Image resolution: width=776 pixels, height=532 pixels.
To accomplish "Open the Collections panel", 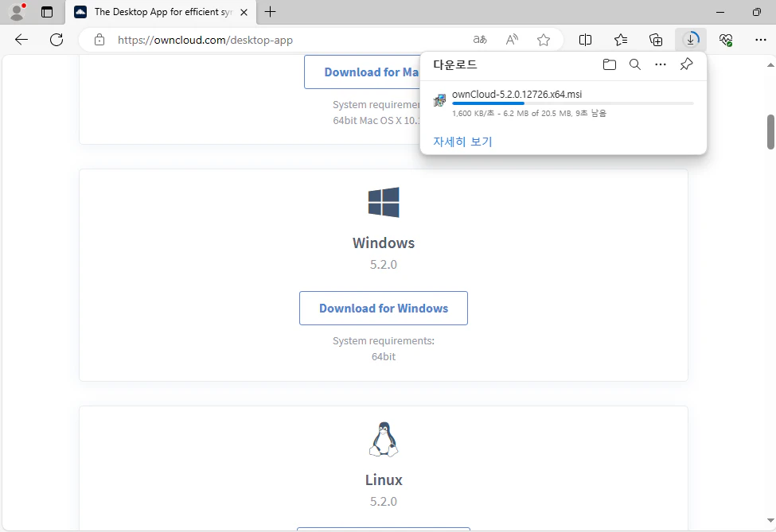I will [x=655, y=40].
